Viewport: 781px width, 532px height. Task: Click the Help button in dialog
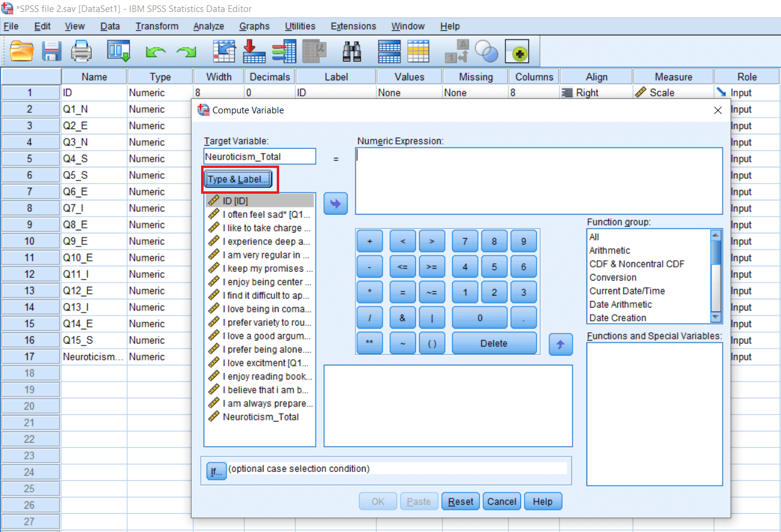click(543, 501)
